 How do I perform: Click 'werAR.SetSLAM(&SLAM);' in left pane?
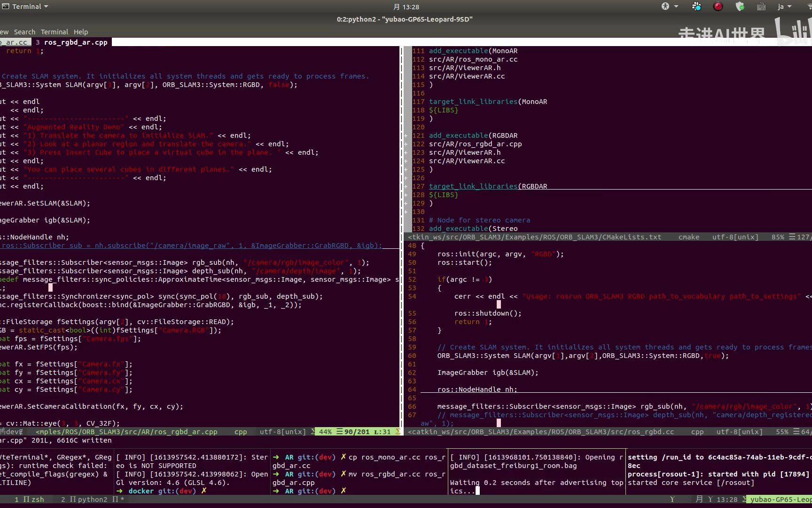[45, 203]
